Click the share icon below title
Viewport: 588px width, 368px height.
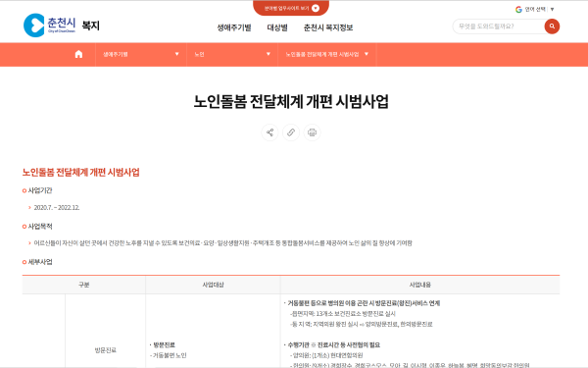pos(270,132)
